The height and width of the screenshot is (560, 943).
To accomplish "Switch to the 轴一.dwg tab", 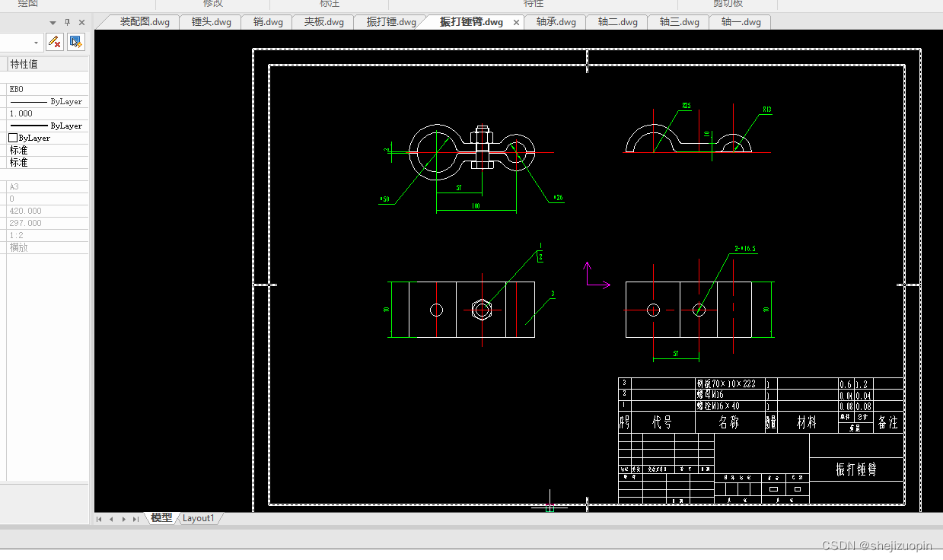I will tap(741, 22).
